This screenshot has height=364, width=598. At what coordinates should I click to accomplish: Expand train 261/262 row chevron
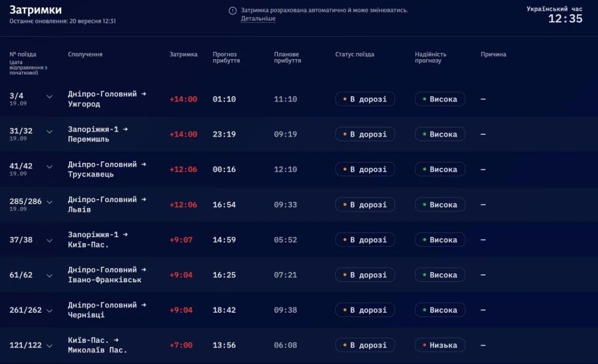point(49,310)
